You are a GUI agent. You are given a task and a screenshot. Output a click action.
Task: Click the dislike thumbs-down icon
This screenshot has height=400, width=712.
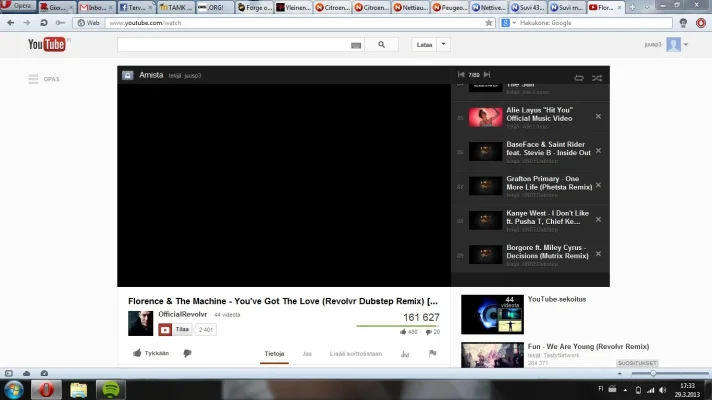point(186,353)
